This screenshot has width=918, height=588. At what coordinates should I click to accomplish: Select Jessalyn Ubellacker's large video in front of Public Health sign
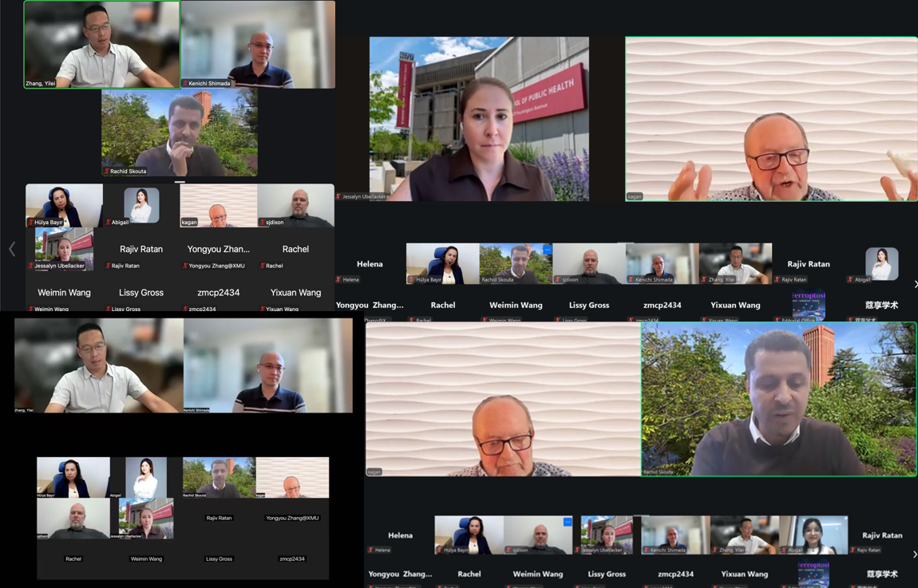479,119
